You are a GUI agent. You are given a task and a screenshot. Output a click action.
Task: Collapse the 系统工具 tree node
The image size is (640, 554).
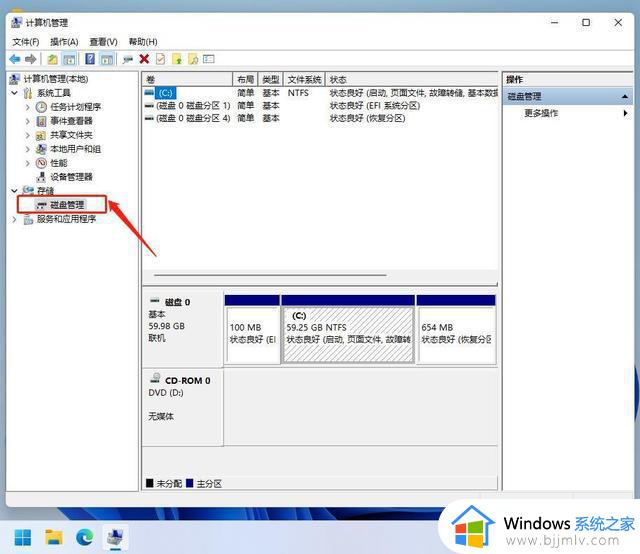tap(15, 93)
